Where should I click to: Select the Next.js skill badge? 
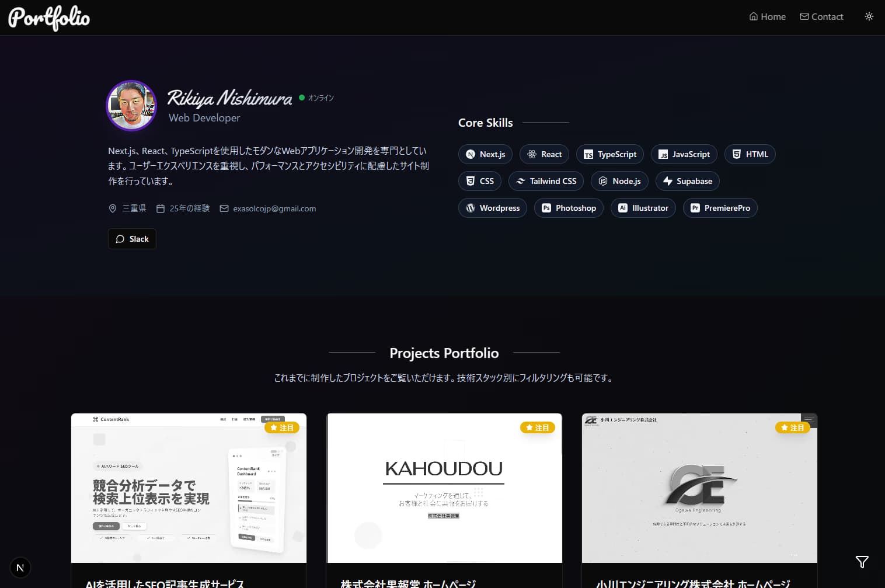pos(485,154)
